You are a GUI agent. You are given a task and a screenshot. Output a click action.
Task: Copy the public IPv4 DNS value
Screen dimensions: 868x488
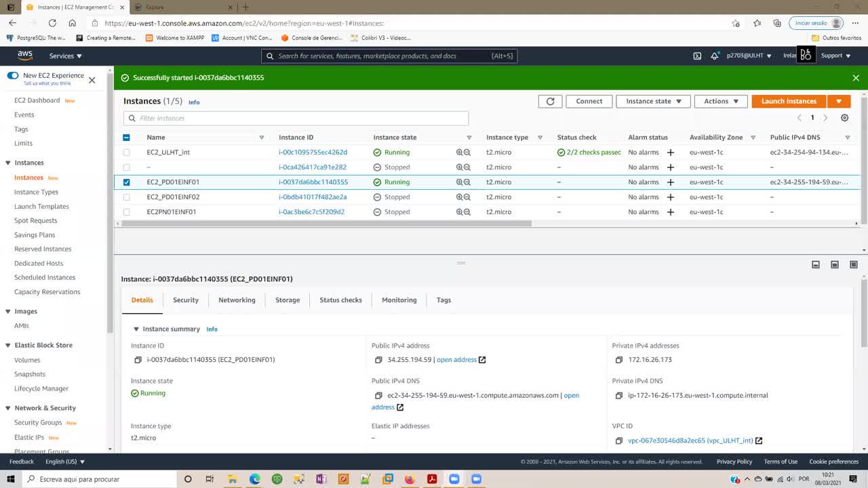pos(378,395)
